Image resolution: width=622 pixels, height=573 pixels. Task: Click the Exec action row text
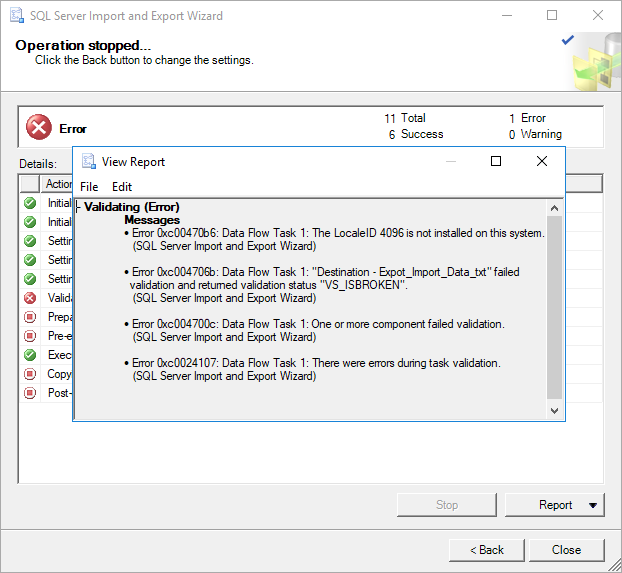(60, 355)
